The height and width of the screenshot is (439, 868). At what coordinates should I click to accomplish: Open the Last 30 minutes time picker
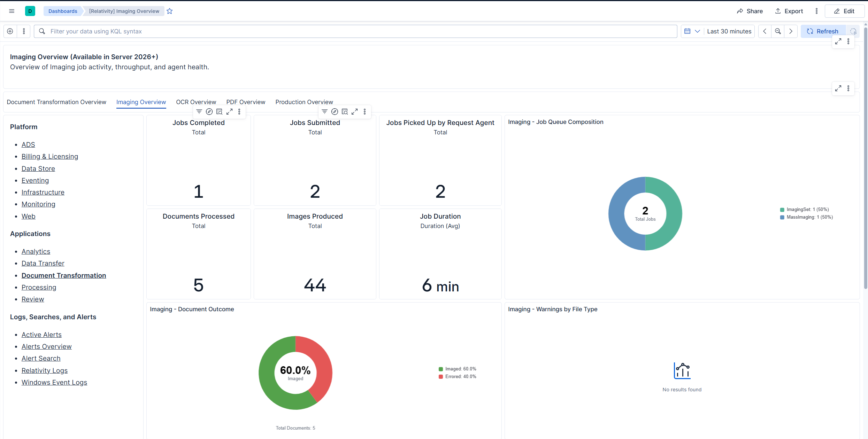pyautogui.click(x=729, y=31)
